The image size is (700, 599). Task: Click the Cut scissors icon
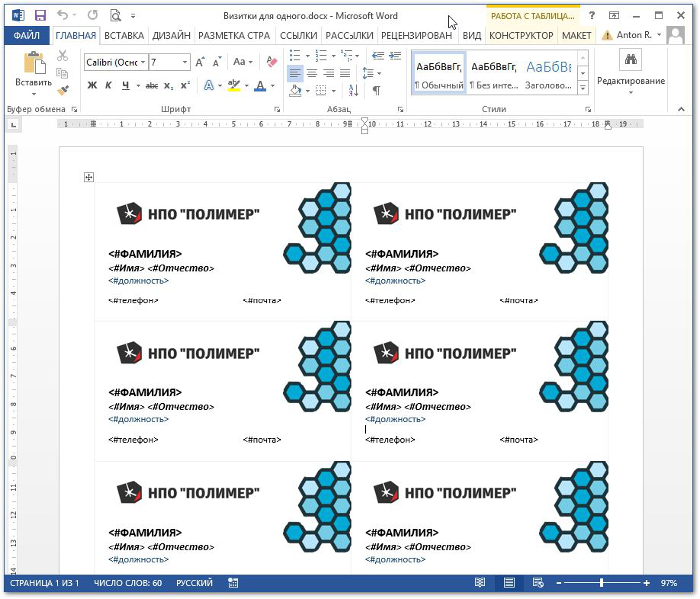point(63,55)
